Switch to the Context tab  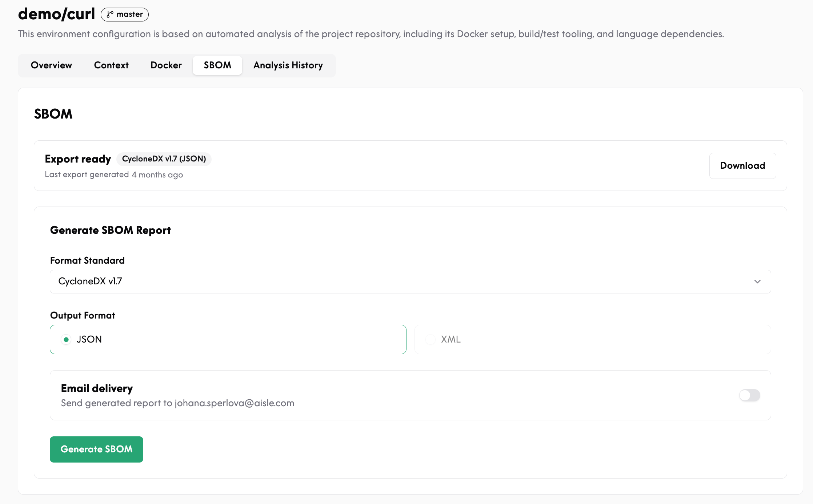pyautogui.click(x=111, y=65)
